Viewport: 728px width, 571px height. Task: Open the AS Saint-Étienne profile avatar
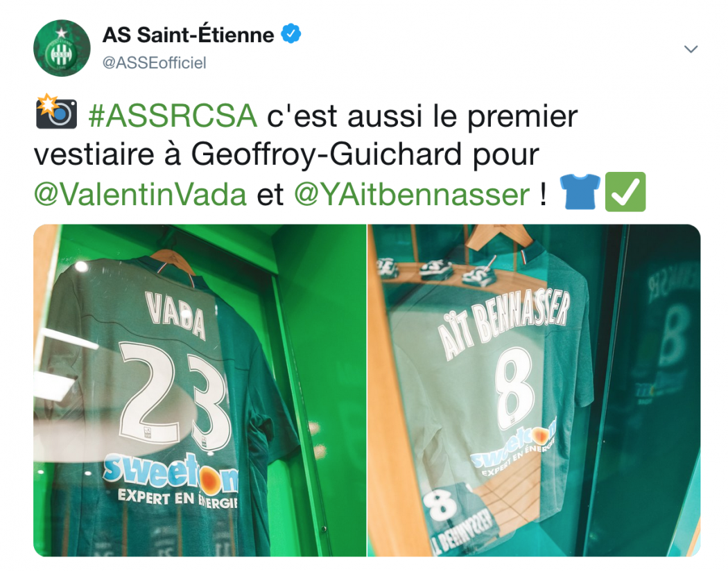pos(62,48)
